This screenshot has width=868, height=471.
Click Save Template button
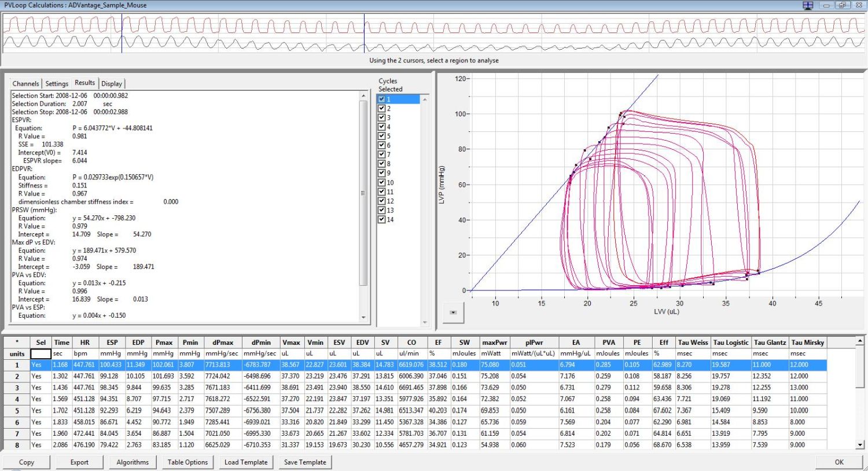[305, 462]
